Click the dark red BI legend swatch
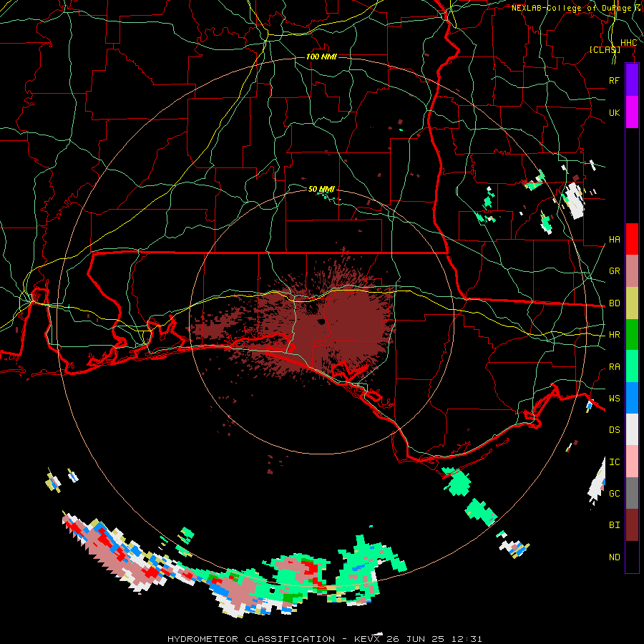The image size is (644, 644). (x=632, y=525)
